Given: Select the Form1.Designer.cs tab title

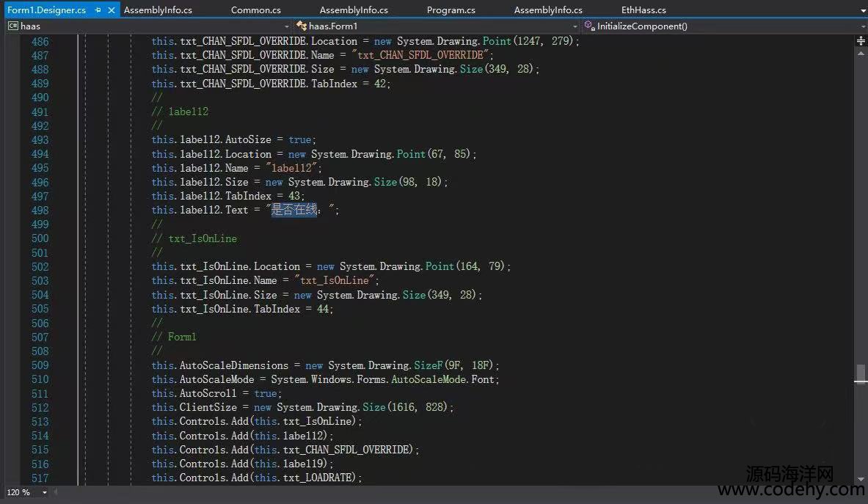Looking at the screenshot, I should [46, 10].
